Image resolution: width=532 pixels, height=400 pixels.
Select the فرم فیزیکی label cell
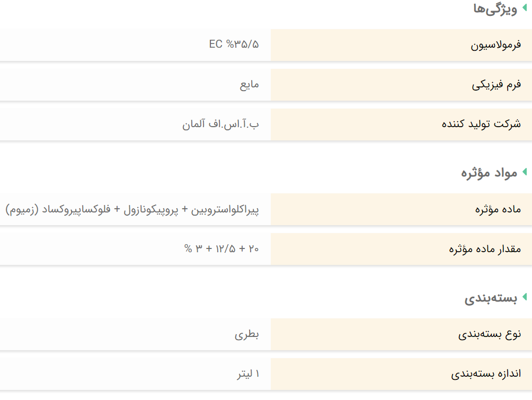point(496,85)
